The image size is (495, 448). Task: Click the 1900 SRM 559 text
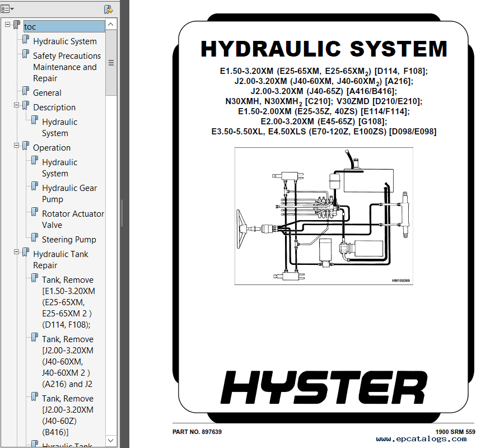click(455, 432)
